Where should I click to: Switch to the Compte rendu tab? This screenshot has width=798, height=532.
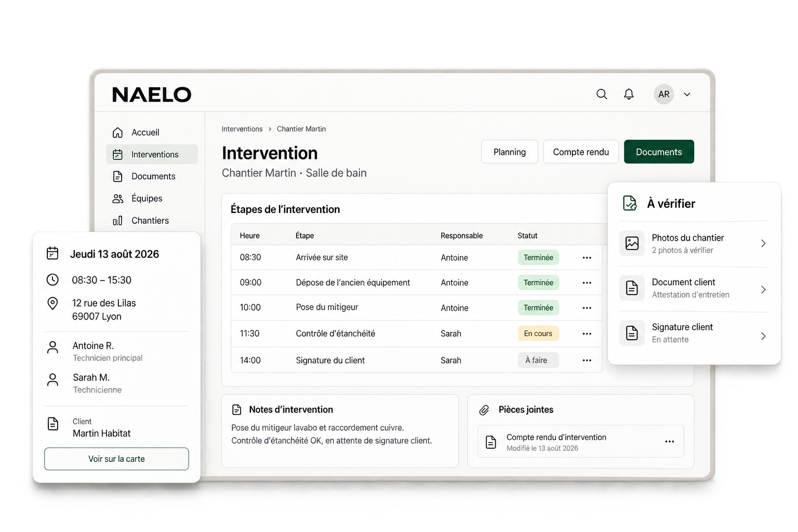tap(581, 152)
